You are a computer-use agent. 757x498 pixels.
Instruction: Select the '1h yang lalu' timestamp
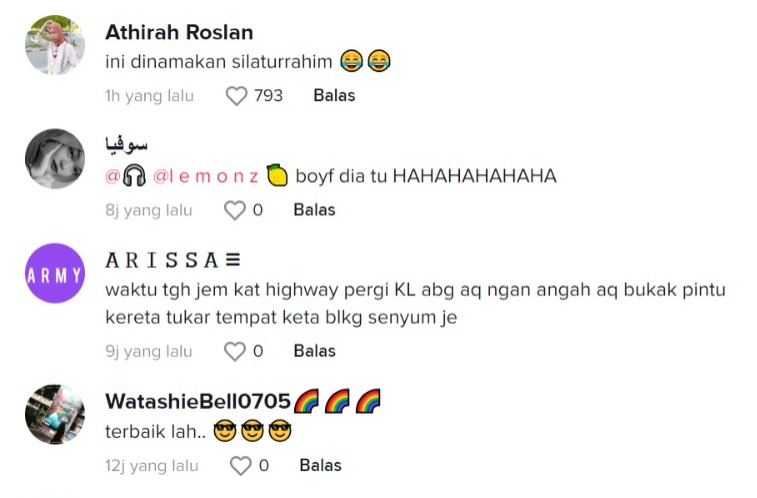point(149,96)
